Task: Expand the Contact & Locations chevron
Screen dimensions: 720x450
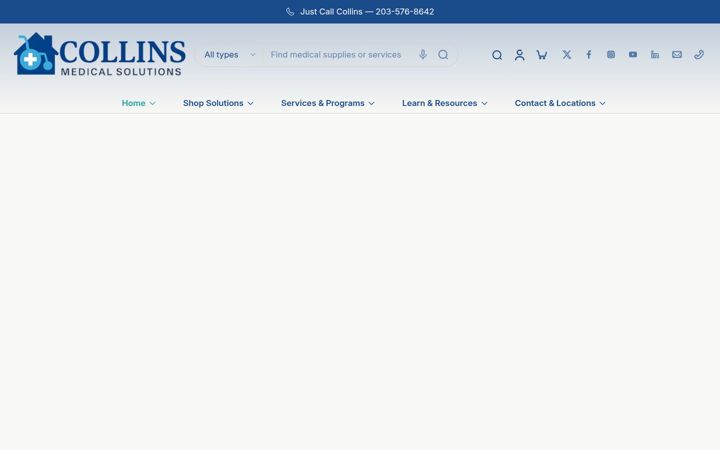Action: point(602,103)
